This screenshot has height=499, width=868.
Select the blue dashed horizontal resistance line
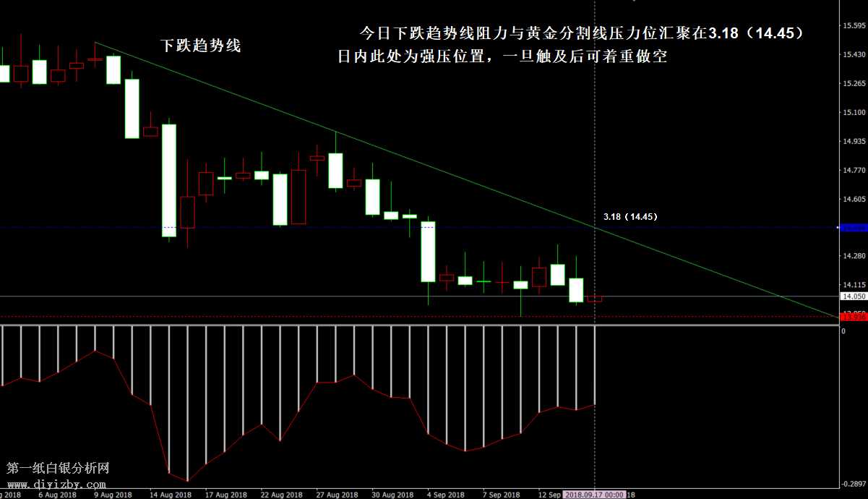coord(289,228)
